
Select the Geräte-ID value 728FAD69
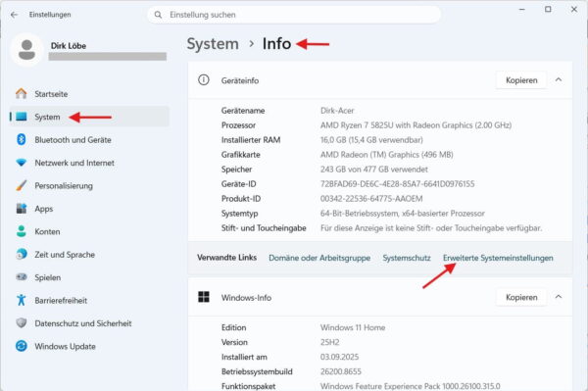pyautogui.click(x=398, y=184)
